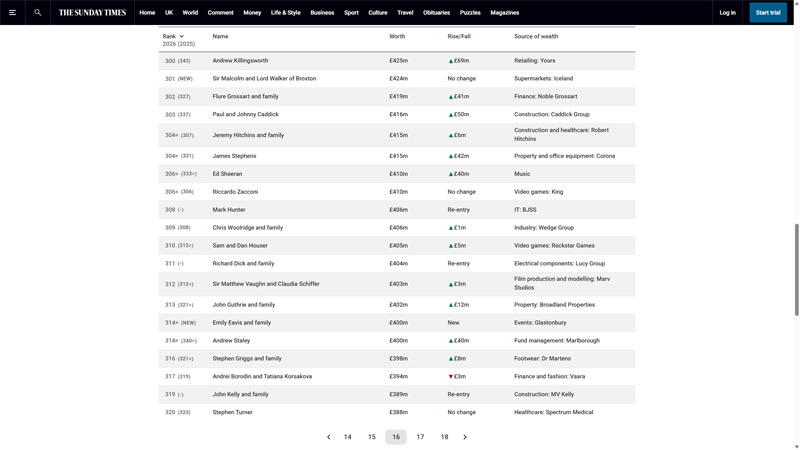Click the Name column header

tap(220, 36)
